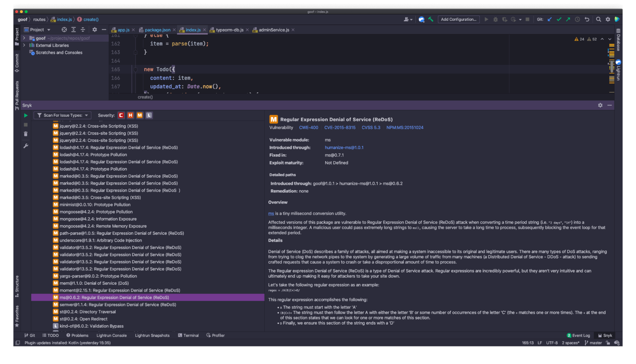Expand External Libraries in the project tree
Image resolution: width=636 pixels, height=364 pixels.
(24, 45)
